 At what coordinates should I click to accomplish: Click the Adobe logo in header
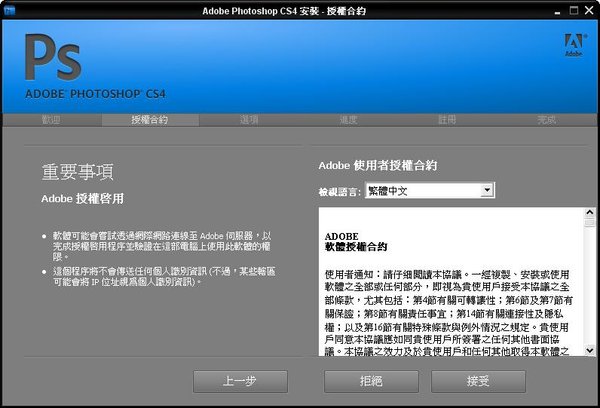click(x=574, y=45)
